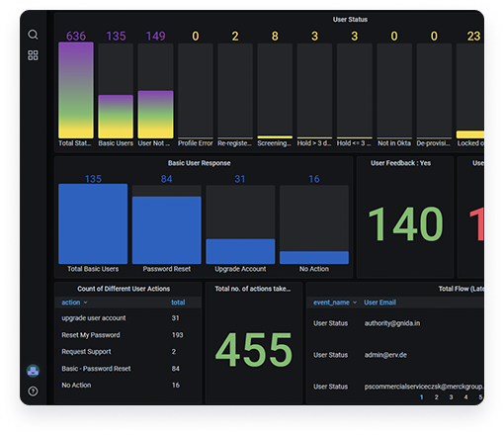Sort by the total column header

(178, 303)
